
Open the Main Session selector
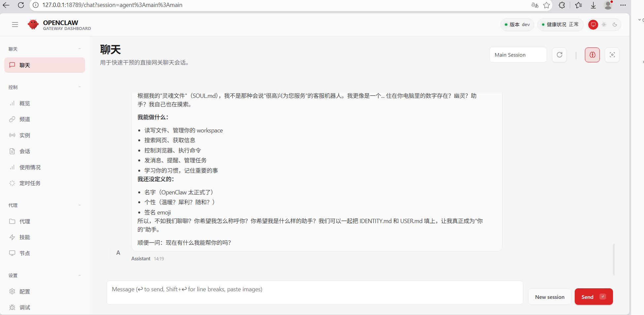tap(518, 55)
